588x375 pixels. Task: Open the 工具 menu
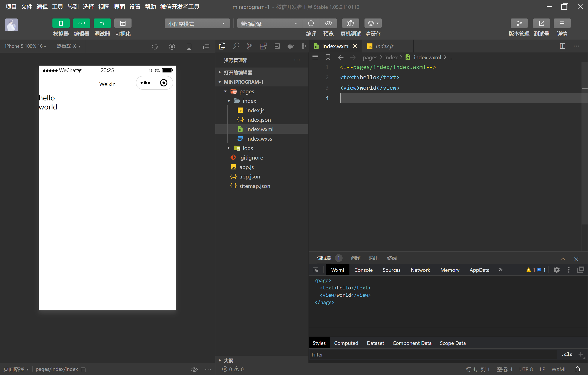pyautogui.click(x=57, y=7)
